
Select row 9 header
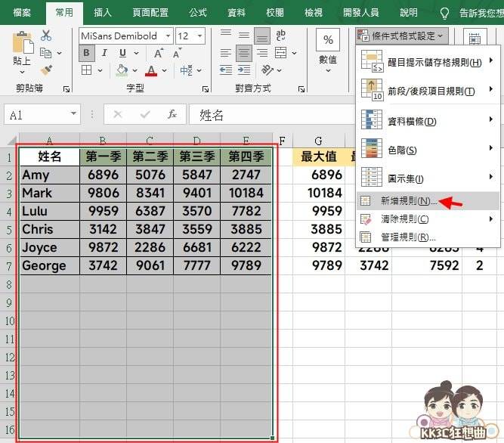[x=8, y=302]
